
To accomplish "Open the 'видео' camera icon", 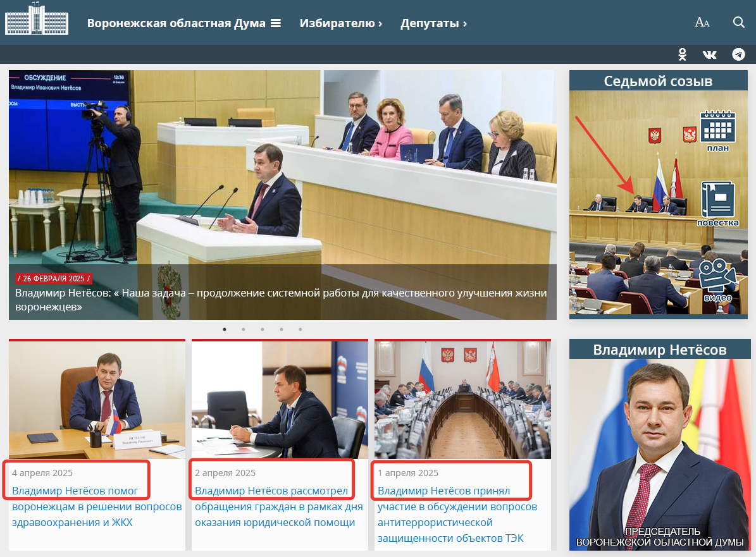I will coord(717,279).
